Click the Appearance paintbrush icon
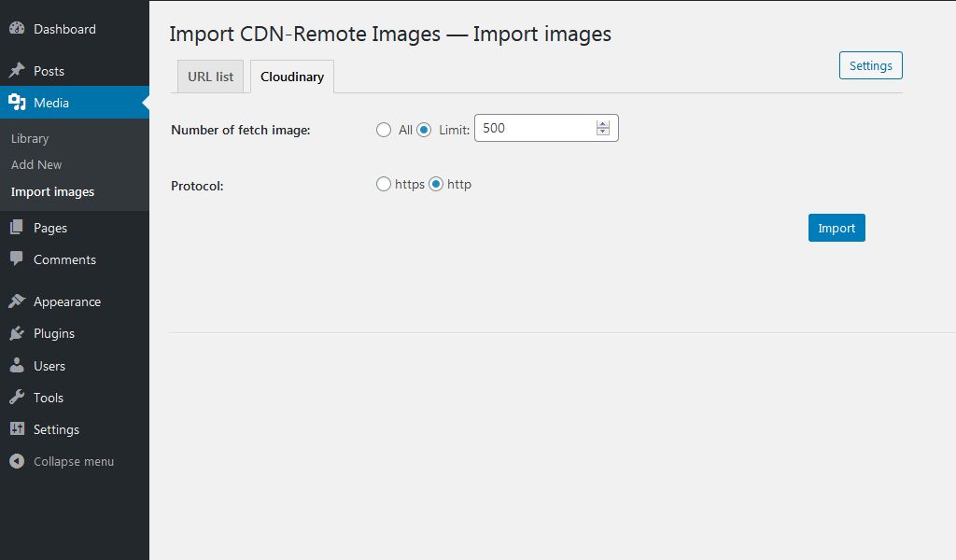 pos(17,301)
